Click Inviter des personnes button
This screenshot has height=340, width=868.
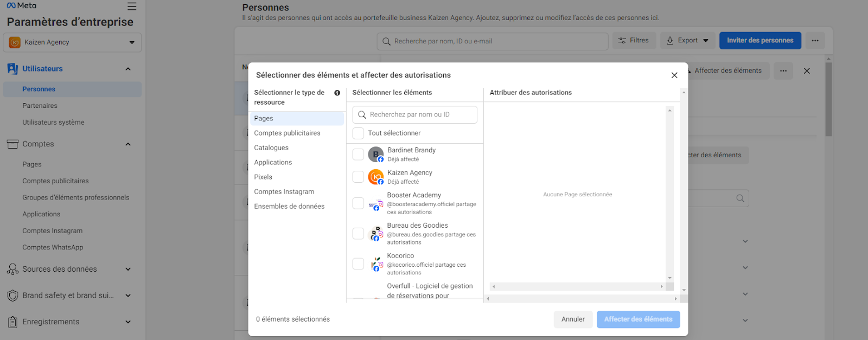(x=760, y=41)
